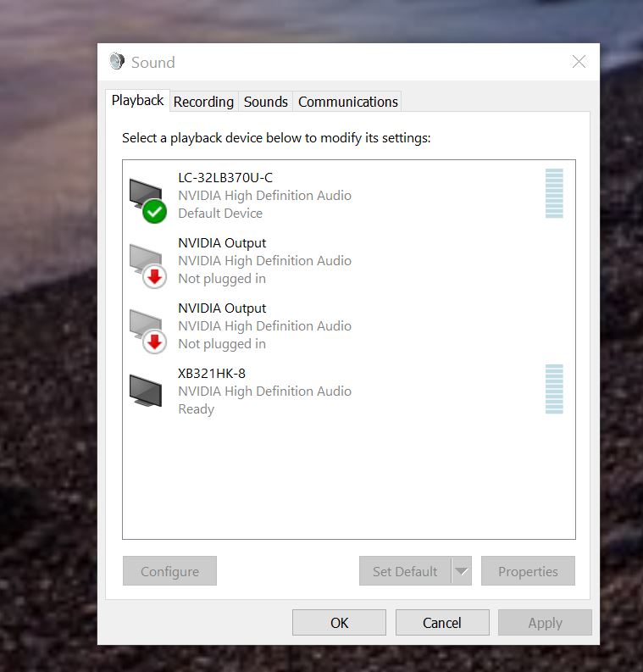Open the Communications tab
The width and height of the screenshot is (643, 672).
click(348, 102)
